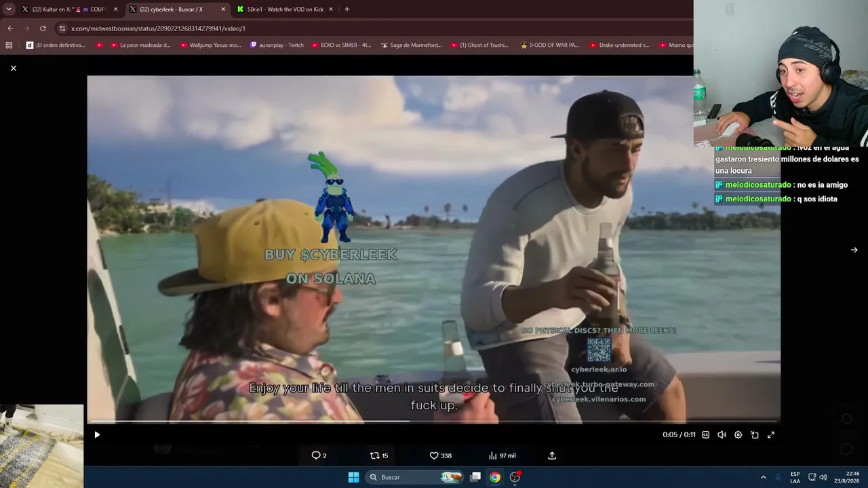Viewport: 868px width, 488px height.
Task: Open the 'Drake underrated' bookmark
Action: (619, 45)
